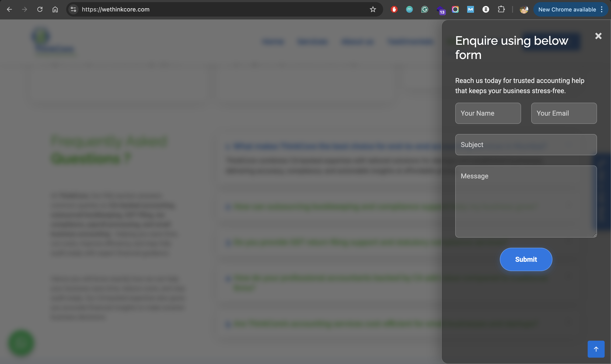Open the AdBlock red hand extension

394,10
